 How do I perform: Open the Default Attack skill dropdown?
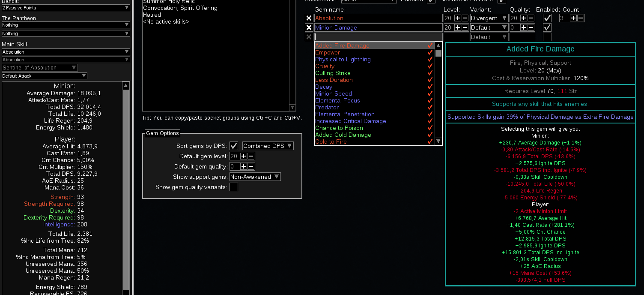click(x=45, y=76)
